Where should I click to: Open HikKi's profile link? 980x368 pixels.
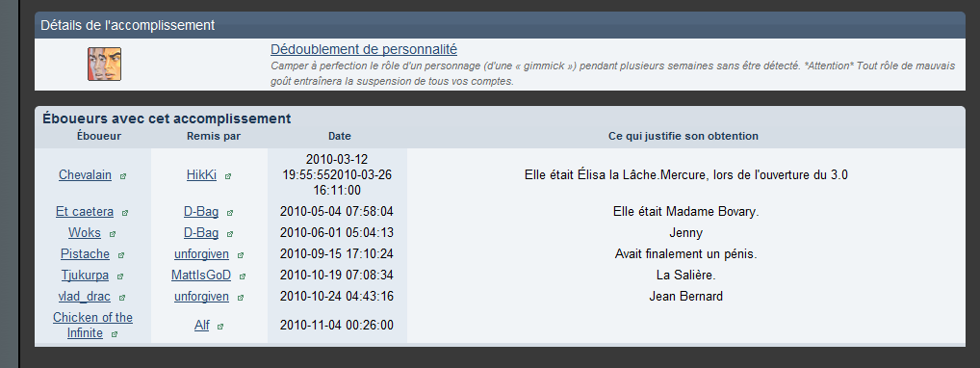click(x=201, y=175)
